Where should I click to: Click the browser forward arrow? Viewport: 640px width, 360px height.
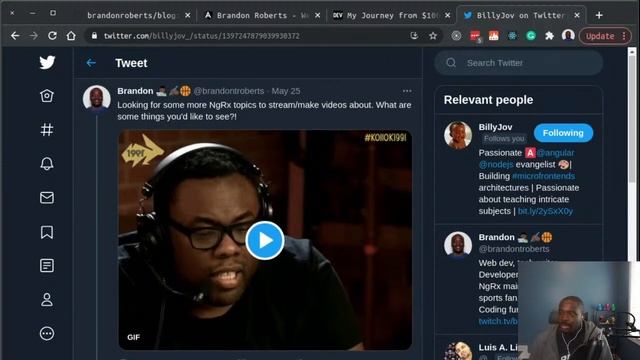click(33, 36)
